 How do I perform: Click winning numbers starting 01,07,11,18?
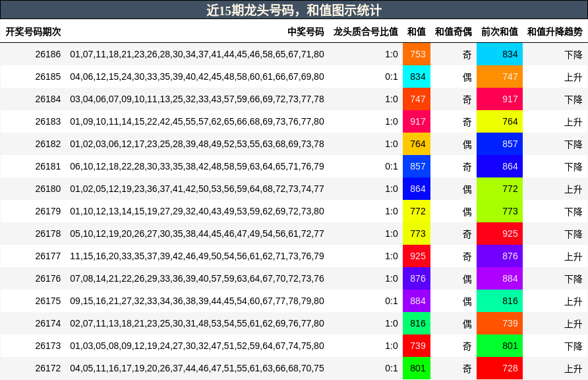(197, 54)
